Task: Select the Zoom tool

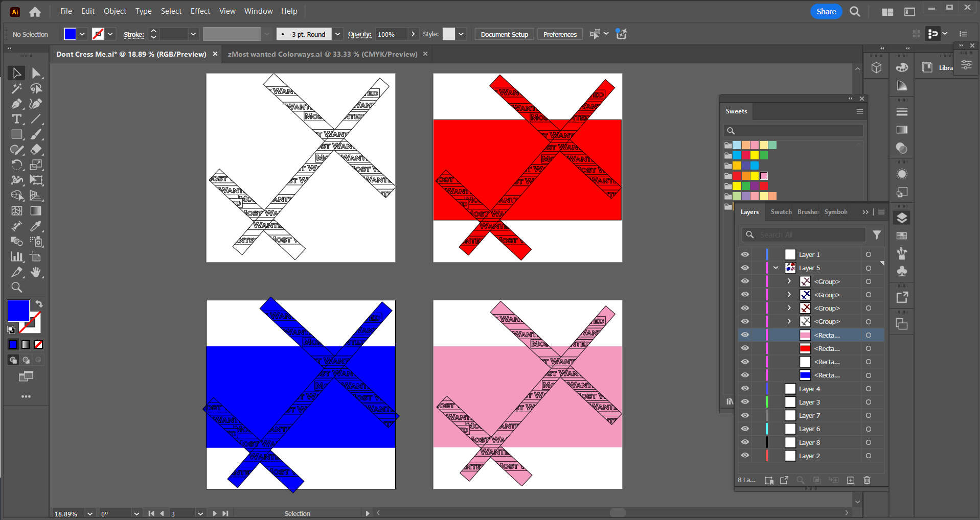Action: click(16, 288)
